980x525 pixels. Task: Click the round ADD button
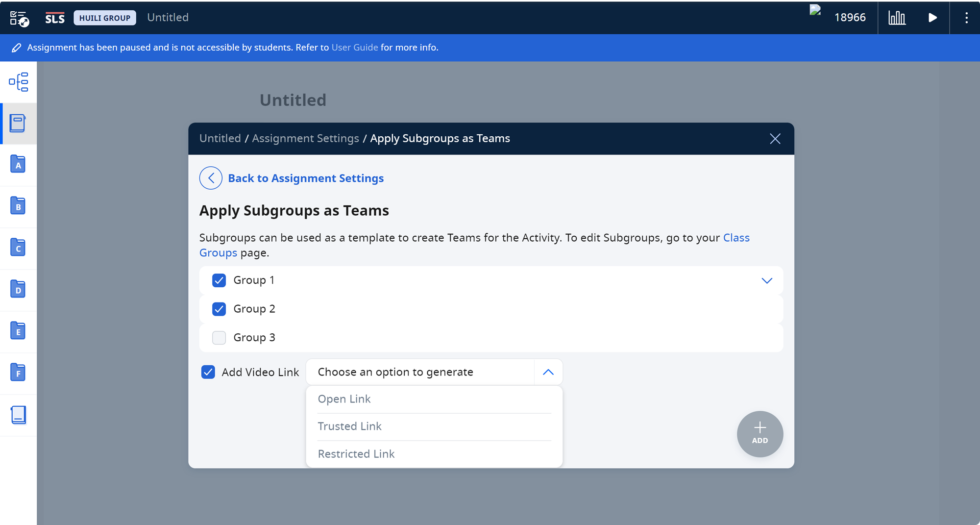[760, 434]
